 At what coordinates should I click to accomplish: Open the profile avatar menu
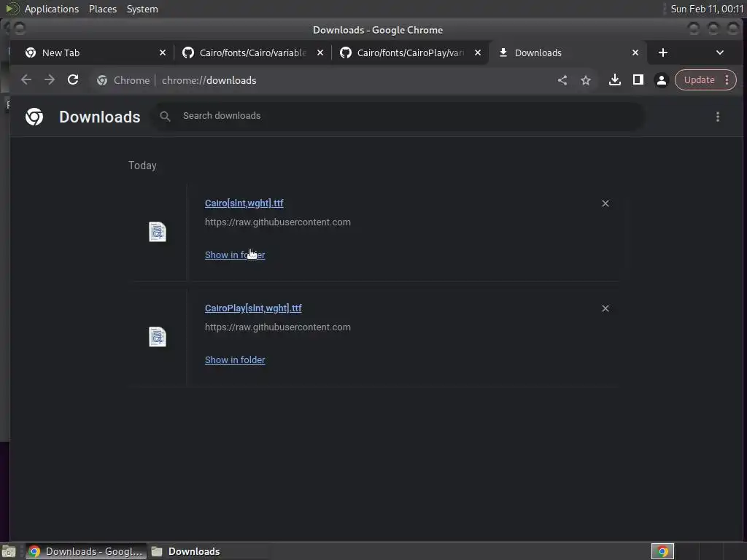coord(661,80)
